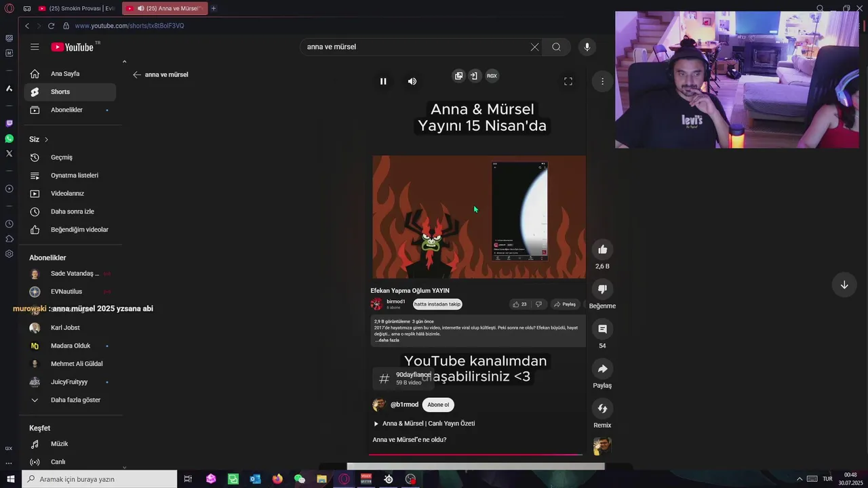This screenshot has height=488, width=868.
Task: Open Oynatma listeleri
Action: (70, 176)
